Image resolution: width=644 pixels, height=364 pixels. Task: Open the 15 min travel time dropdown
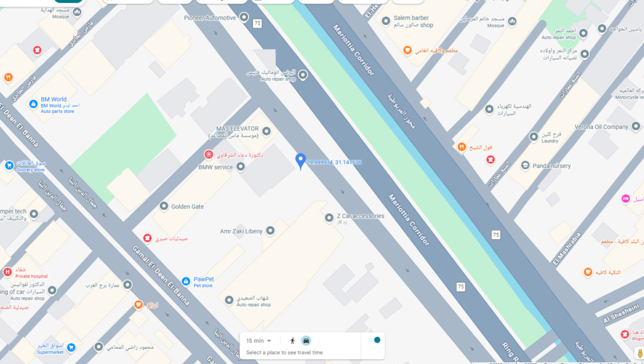coord(258,341)
